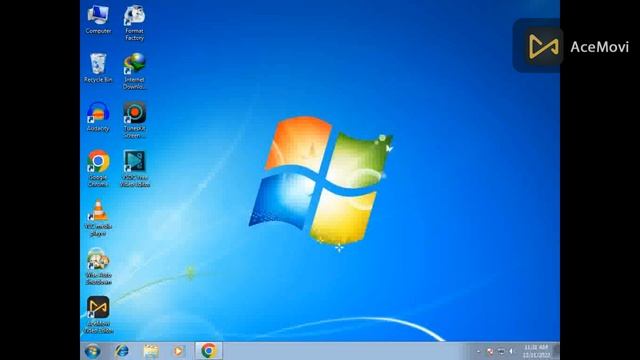This screenshot has width=640, height=360.
Task: Select the TunesKit Screen Recorder shortcut
Action: (134, 120)
